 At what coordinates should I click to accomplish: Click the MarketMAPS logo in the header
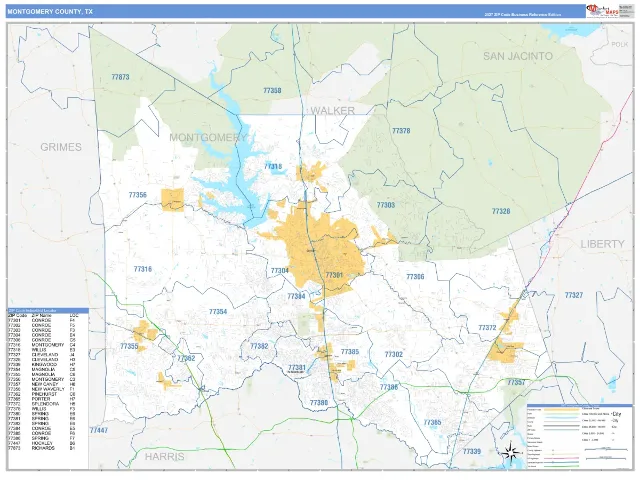pos(603,11)
